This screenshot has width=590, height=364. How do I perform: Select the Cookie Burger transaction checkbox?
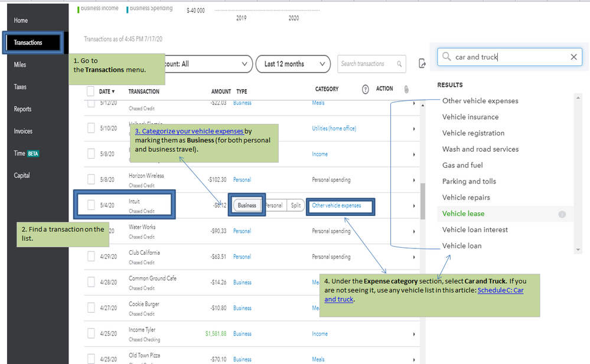(x=91, y=308)
